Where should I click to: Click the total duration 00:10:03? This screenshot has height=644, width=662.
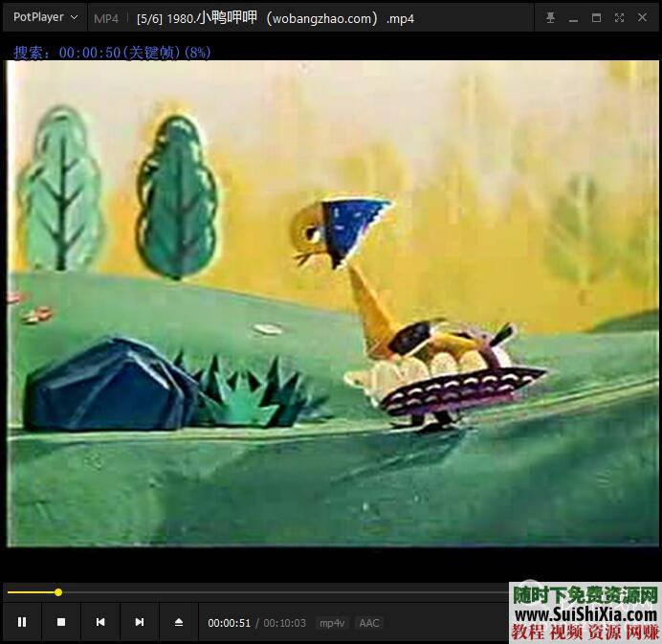click(x=285, y=623)
